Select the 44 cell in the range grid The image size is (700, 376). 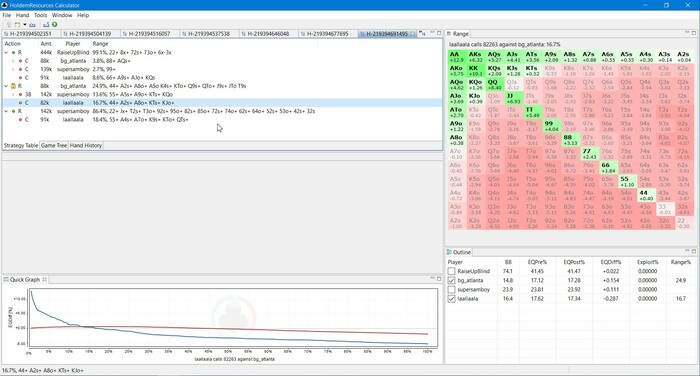coord(646,195)
